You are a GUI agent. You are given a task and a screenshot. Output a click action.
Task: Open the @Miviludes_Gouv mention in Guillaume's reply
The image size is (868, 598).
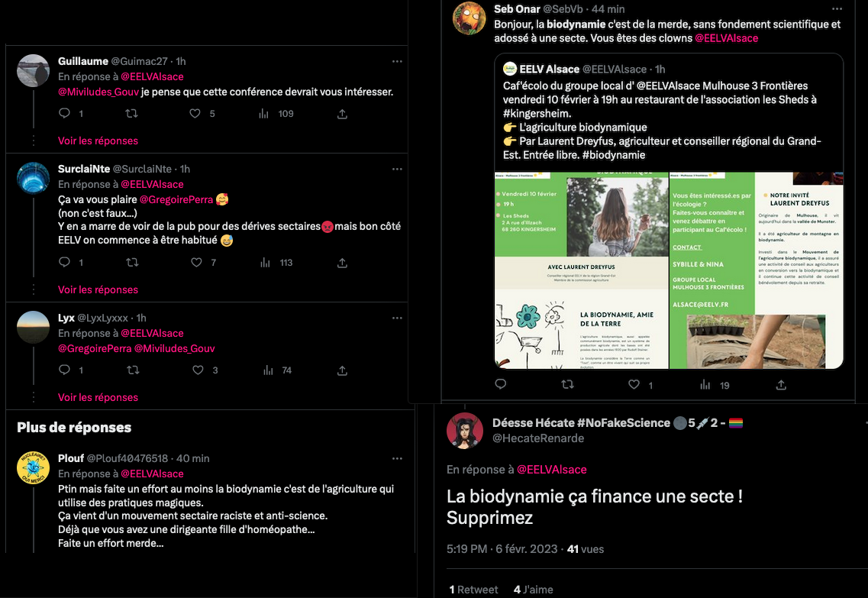coord(98,92)
